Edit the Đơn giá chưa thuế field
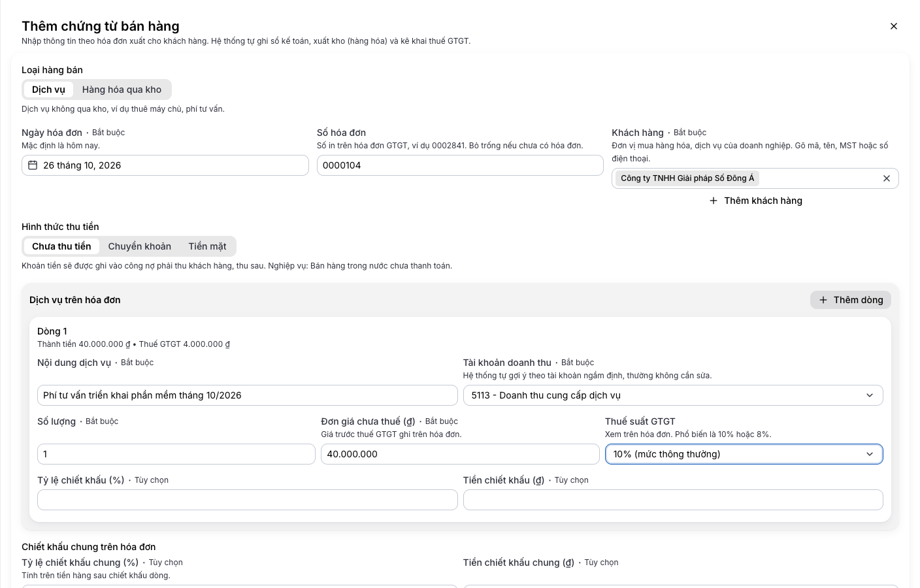Image resolution: width=920 pixels, height=588 pixels. click(460, 454)
